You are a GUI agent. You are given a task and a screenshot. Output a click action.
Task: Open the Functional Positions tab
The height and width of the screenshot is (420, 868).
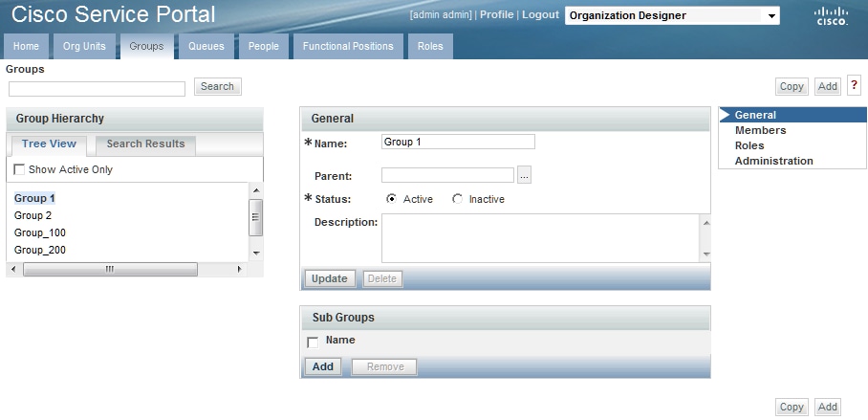click(348, 47)
